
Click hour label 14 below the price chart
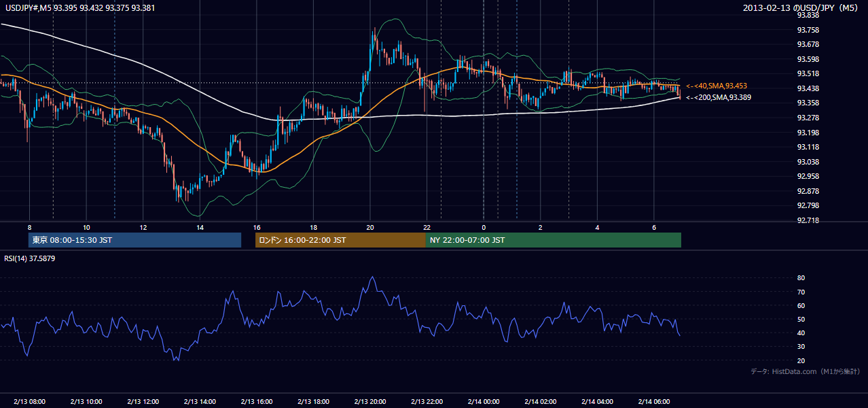200,227
